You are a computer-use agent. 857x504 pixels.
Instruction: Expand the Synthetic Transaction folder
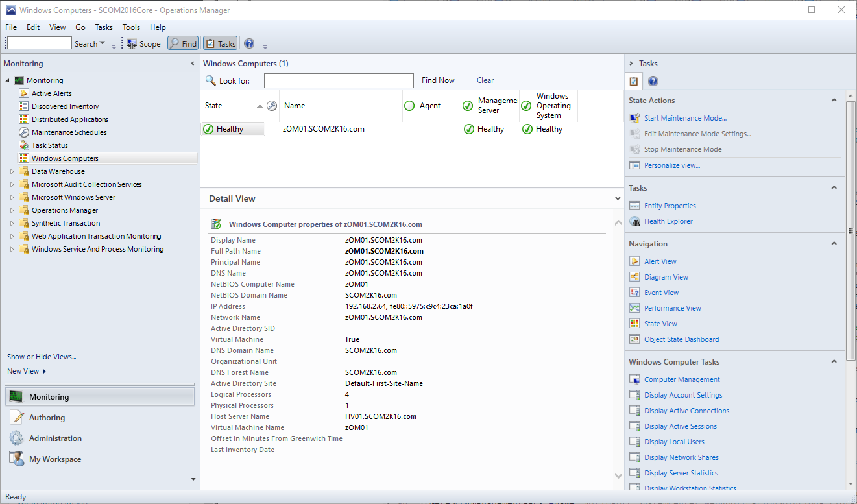(12, 223)
